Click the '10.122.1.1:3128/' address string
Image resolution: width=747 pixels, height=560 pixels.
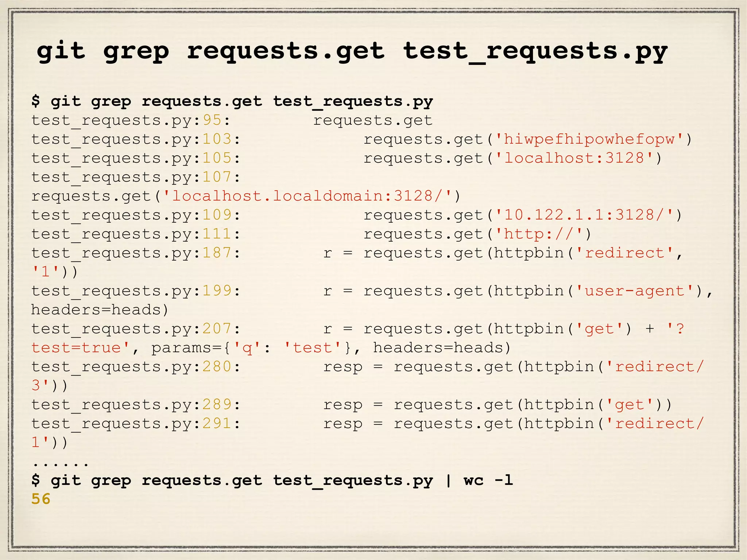tap(583, 215)
